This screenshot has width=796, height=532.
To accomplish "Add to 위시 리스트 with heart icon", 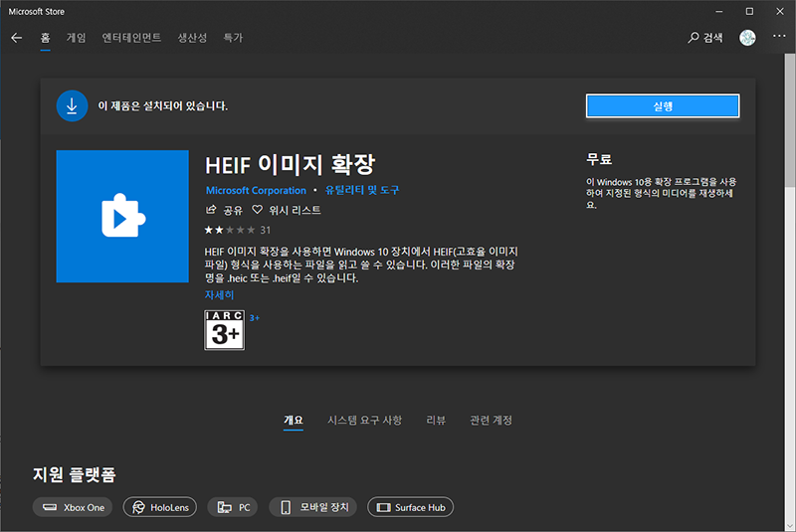I will tap(258, 210).
